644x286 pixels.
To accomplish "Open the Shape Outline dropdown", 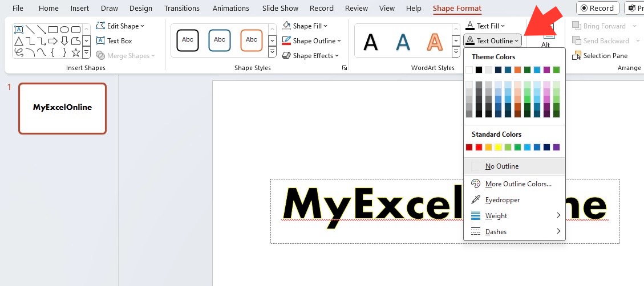I will (x=311, y=40).
